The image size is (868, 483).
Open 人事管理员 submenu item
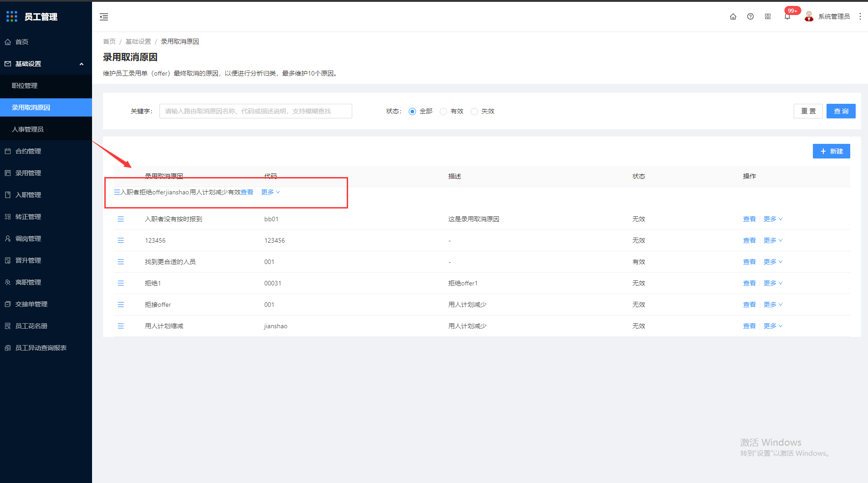[46, 129]
